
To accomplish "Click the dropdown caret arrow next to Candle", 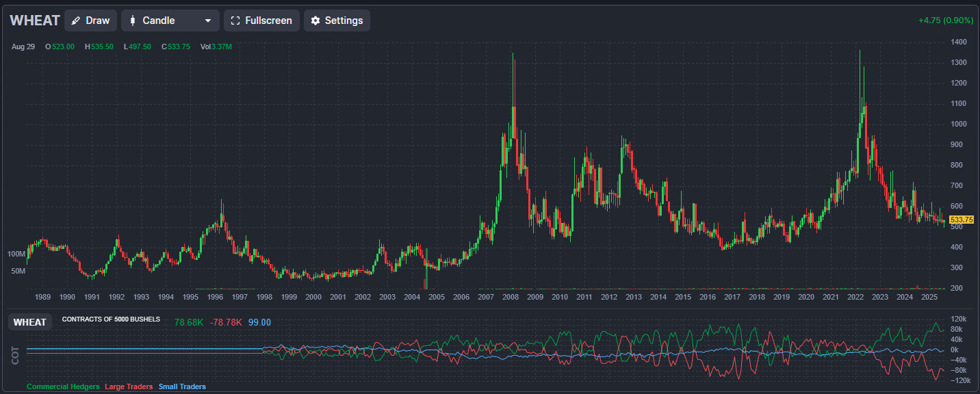I will [208, 21].
